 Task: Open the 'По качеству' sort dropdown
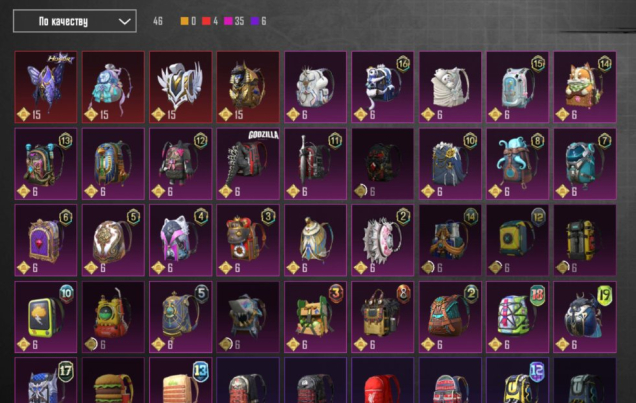coord(75,21)
